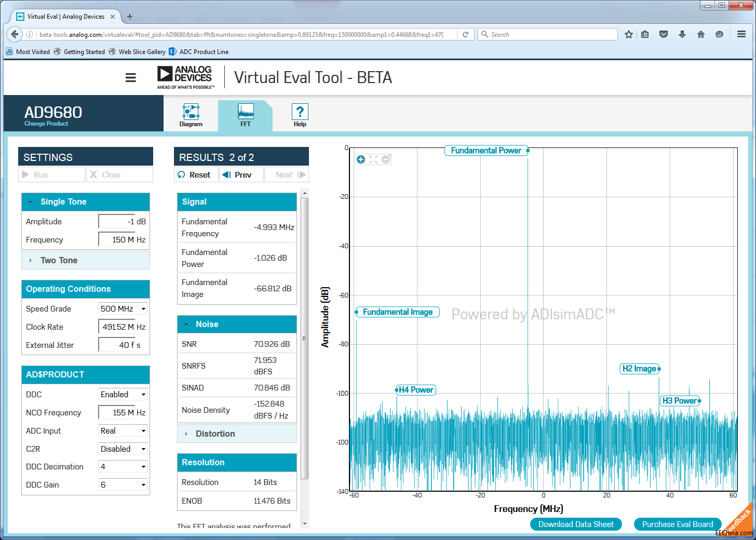Click the Clear button in Settings

pos(119,174)
